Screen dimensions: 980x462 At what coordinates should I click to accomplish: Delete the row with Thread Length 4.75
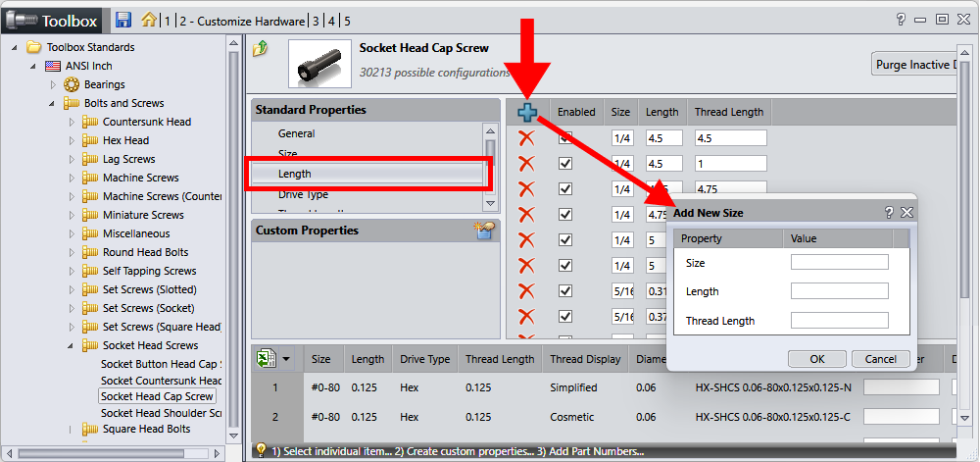tap(527, 188)
